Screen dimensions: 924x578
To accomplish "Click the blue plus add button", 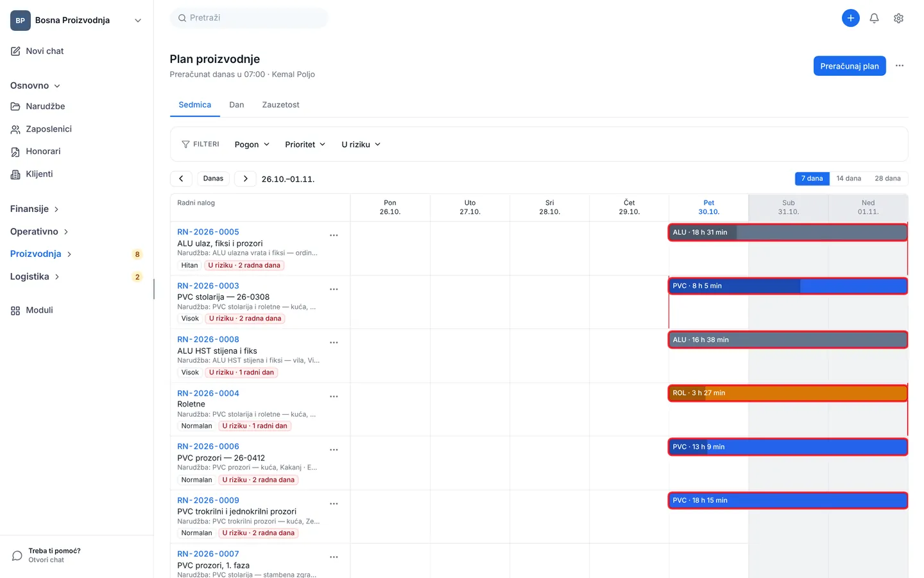I will 850,18.
